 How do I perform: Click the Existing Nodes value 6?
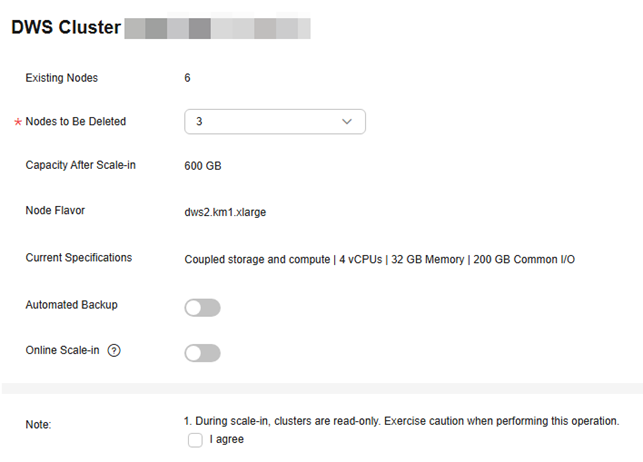tap(187, 78)
